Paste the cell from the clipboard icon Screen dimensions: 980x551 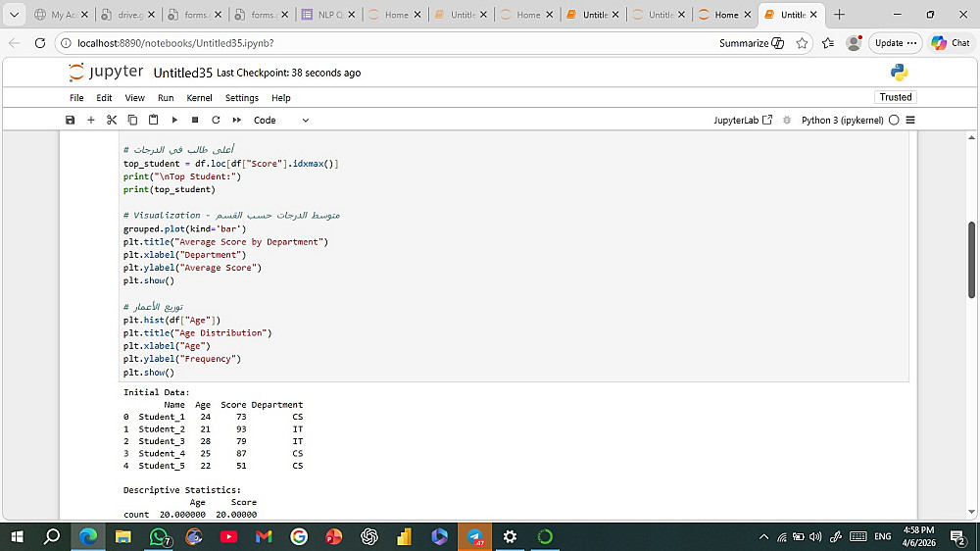point(153,120)
